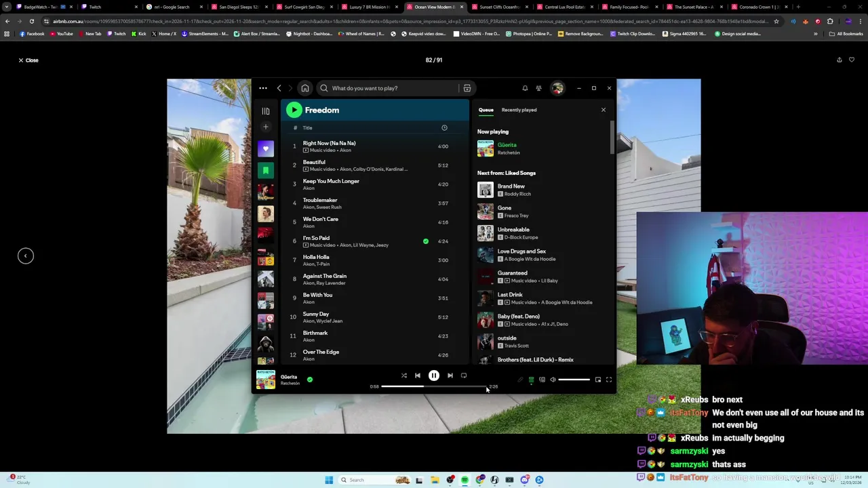This screenshot has height=488, width=868.
Task: Toggle liked checkmark for Güerita
Action: pos(310,380)
